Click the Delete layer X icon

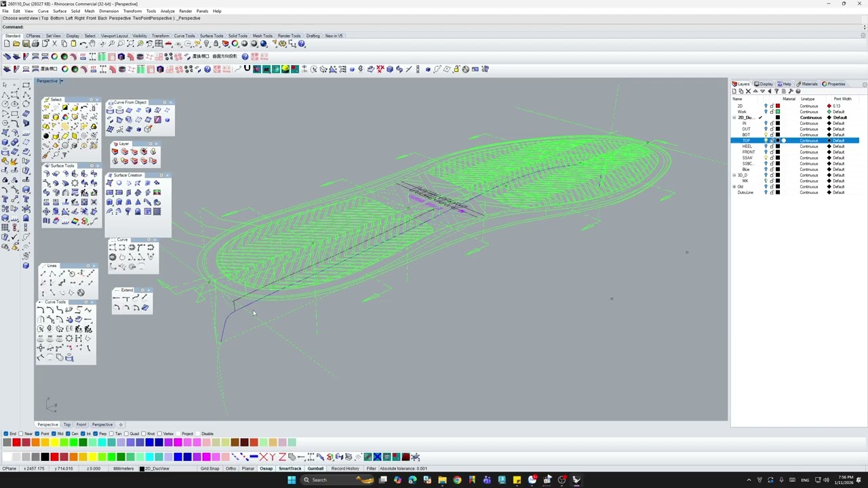[749, 91]
